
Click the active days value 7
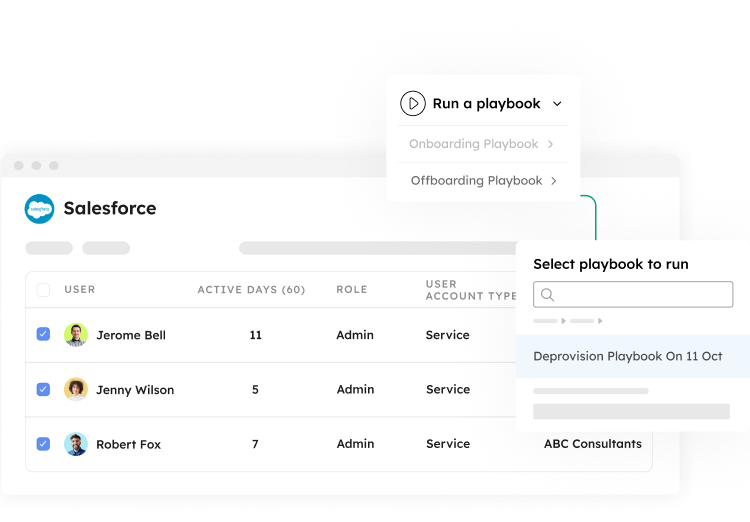(x=255, y=444)
